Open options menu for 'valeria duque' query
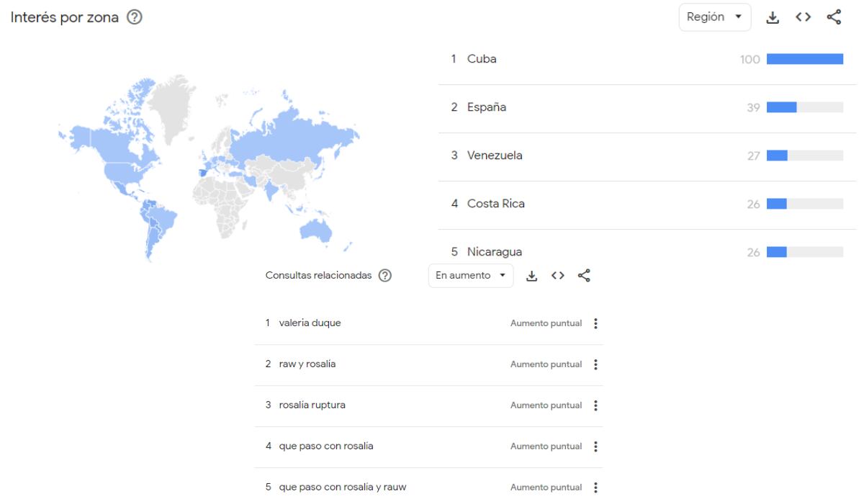Screen dimensions: 864x504 [595, 323]
